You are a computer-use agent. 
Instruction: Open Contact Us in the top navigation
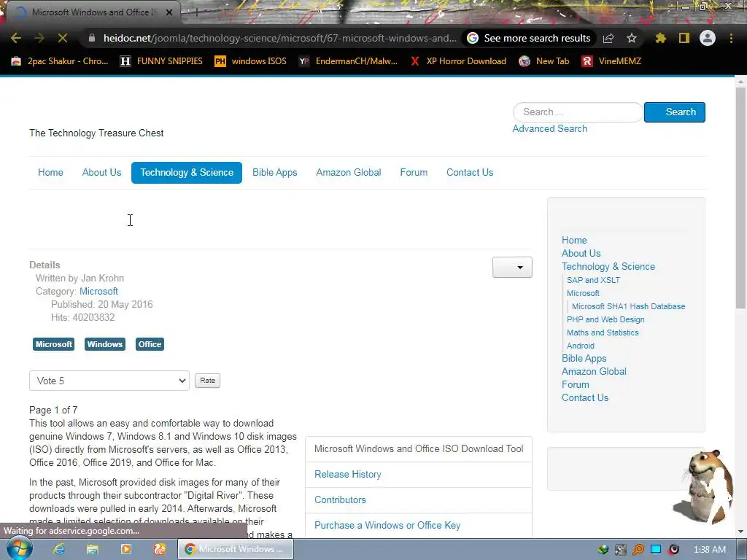[470, 172]
